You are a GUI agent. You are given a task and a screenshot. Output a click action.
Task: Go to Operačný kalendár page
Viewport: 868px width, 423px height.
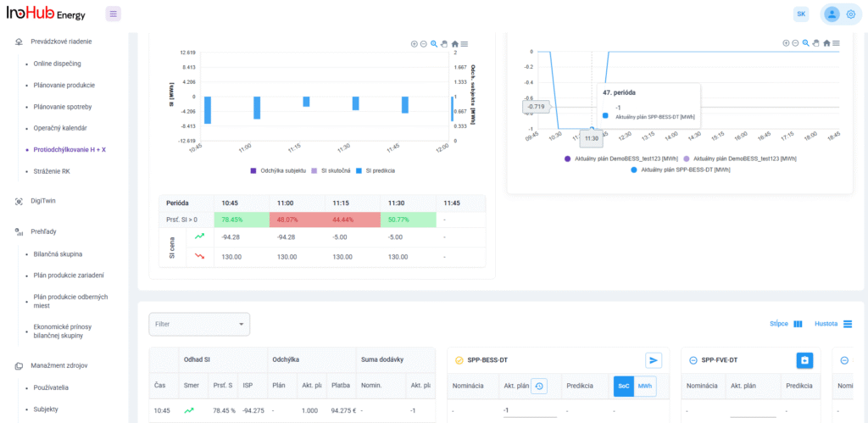click(x=59, y=128)
